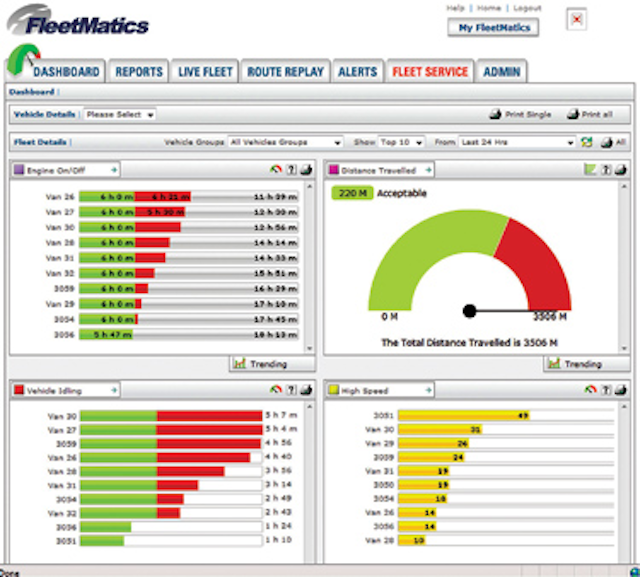640x577 pixels.
Task: Click Trending button under Distance Travelled panel
Action: 587,364
